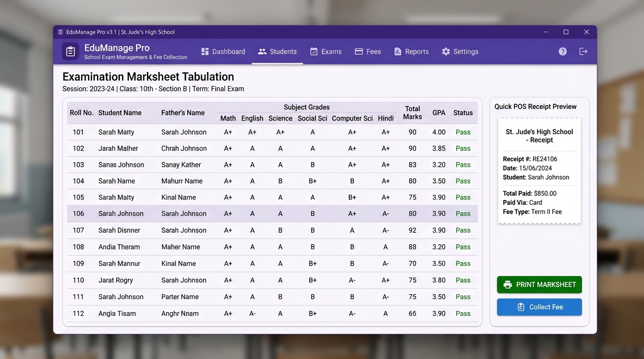Screen dimensions: 644x359
Task: Click the Reports chart icon
Action: 398,51
